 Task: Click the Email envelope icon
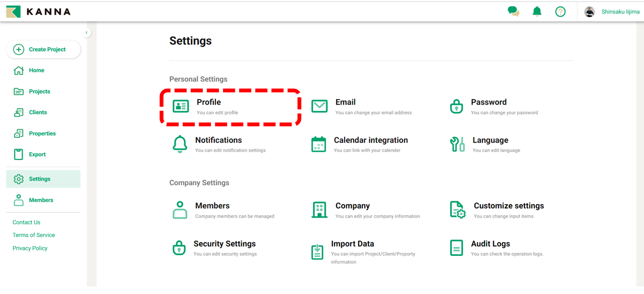click(319, 106)
